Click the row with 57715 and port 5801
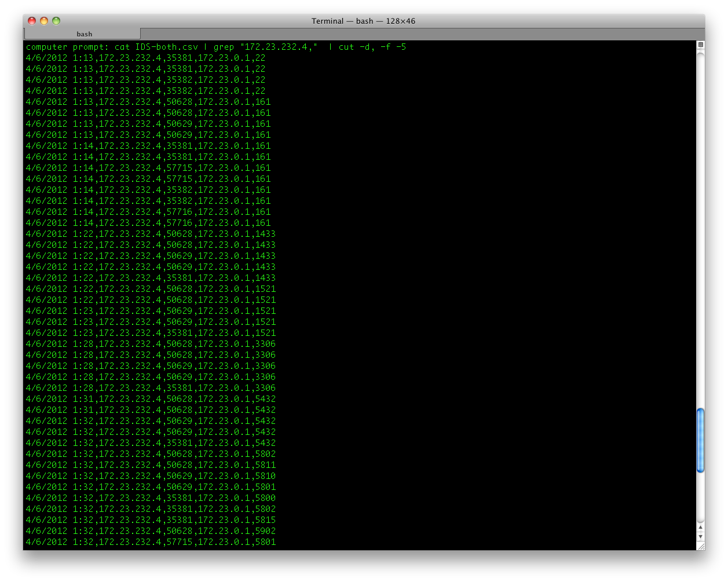The image size is (728, 582). [x=151, y=542]
